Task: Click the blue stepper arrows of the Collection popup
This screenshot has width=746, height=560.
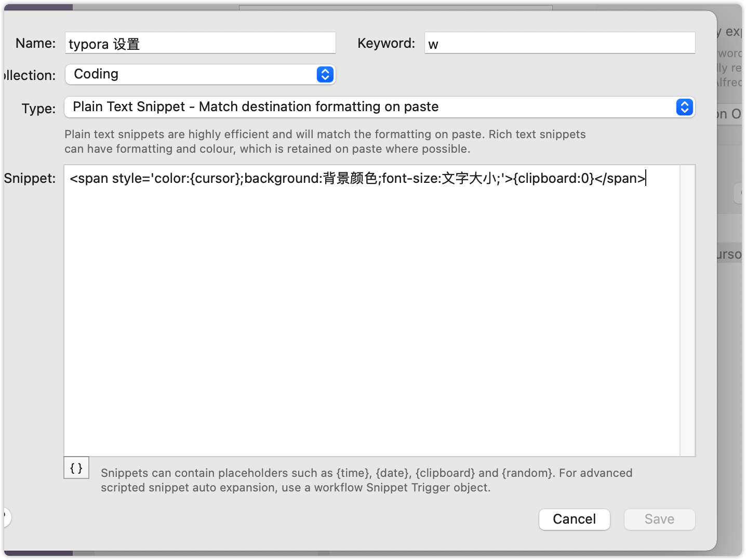Action: click(x=325, y=74)
